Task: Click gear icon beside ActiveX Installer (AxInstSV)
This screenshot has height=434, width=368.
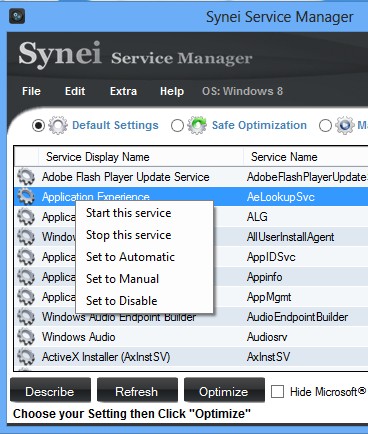Action: click(x=26, y=357)
